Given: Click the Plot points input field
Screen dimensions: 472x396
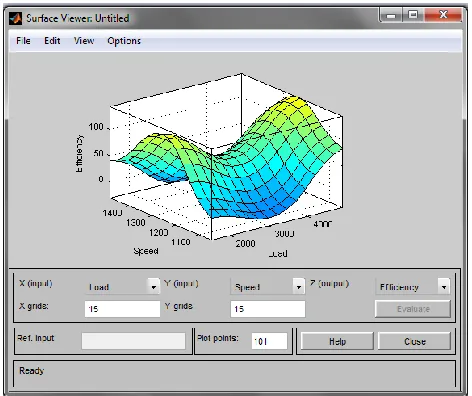Looking at the screenshot, I should click(x=269, y=341).
